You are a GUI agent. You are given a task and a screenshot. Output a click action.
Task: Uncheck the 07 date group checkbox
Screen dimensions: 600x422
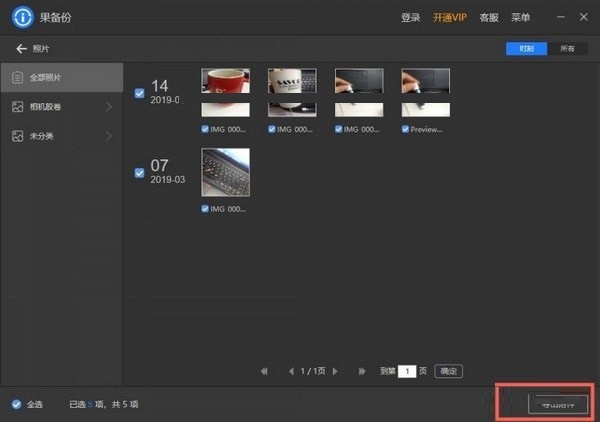[140, 173]
